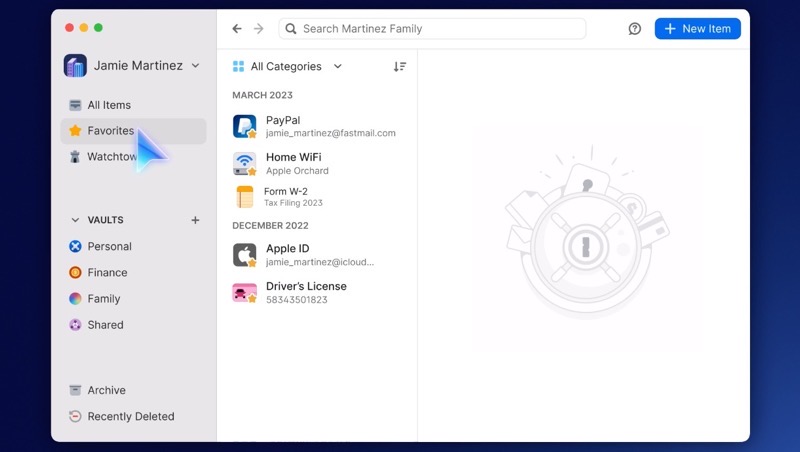This screenshot has width=800, height=452.
Task: Click the MARCH 2023 section header
Action: click(x=262, y=95)
